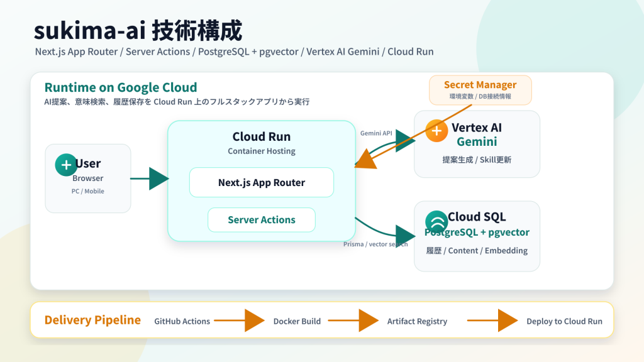Viewport: 644px width, 362px height.
Task: Click the orange arrowhead from Secret Manager
Action: point(365,159)
